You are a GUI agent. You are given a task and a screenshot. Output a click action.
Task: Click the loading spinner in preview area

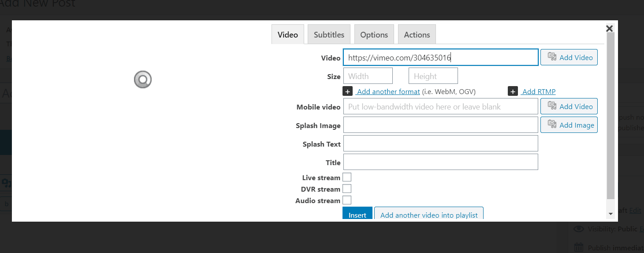[143, 79]
